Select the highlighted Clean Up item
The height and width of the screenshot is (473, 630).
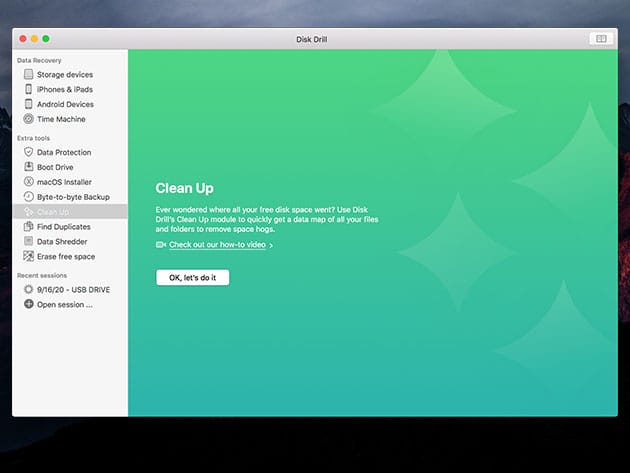(x=53, y=212)
